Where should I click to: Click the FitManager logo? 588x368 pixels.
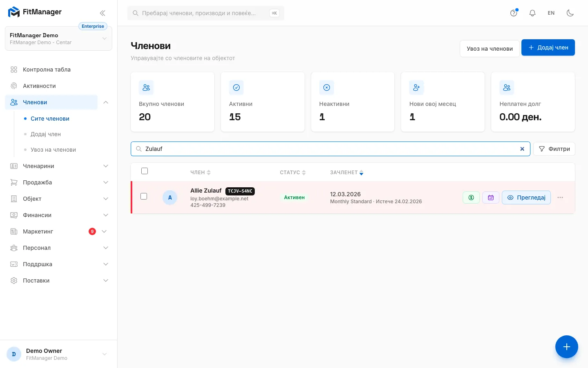[35, 12]
